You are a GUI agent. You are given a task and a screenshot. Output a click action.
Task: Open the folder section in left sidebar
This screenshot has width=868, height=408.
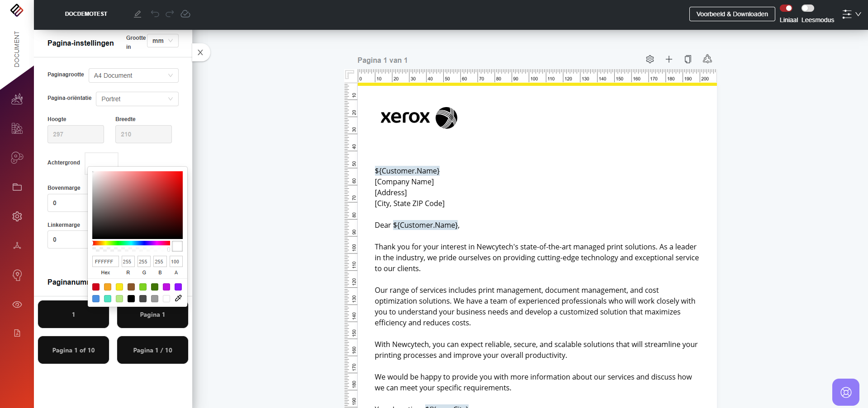[x=17, y=187]
